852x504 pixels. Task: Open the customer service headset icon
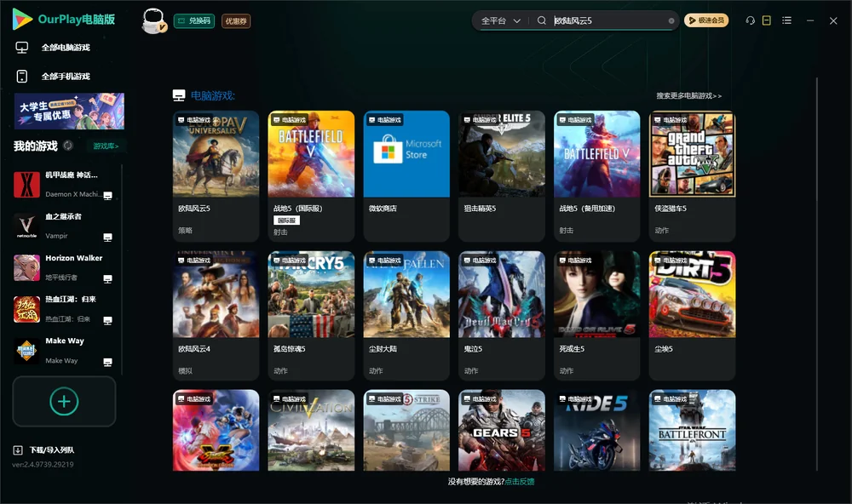[751, 20]
